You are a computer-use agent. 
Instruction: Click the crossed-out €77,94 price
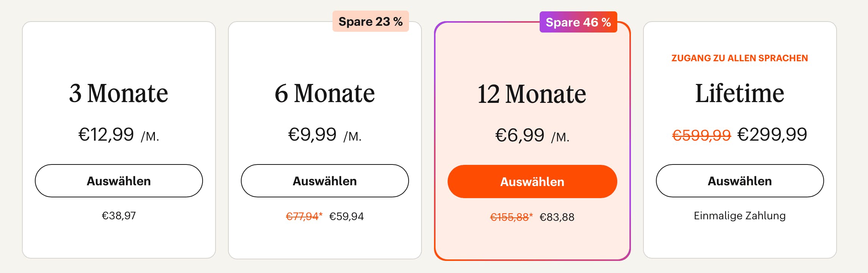(302, 216)
